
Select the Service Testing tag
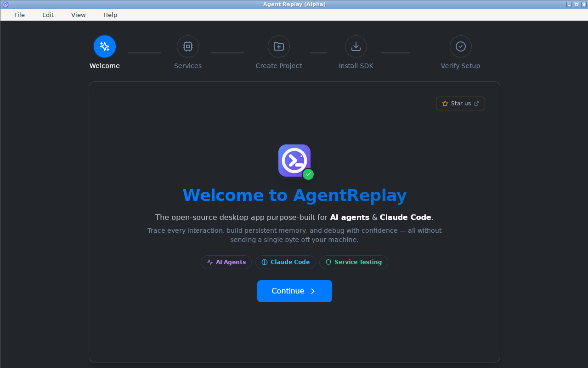tap(354, 262)
